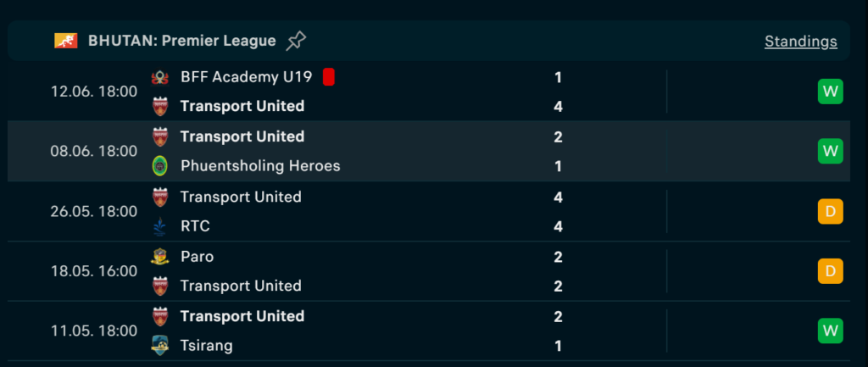Image resolution: width=868 pixels, height=367 pixels.
Task: Click the D badge for the RTC match
Action: [831, 211]
